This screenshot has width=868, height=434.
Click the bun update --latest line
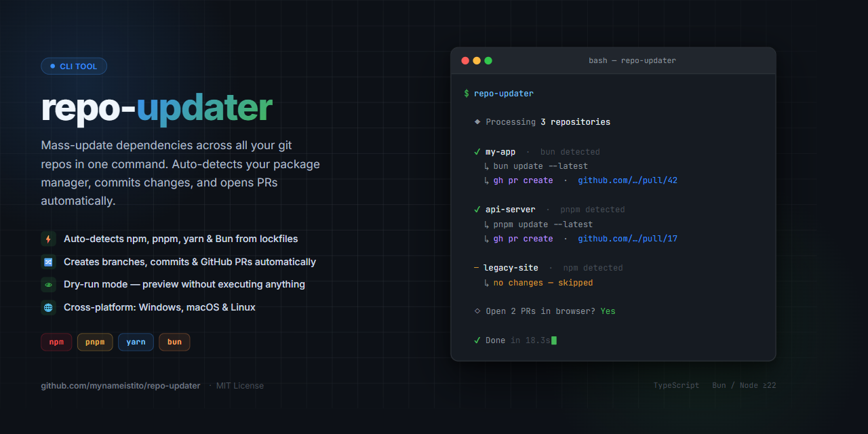click(535, 166)
